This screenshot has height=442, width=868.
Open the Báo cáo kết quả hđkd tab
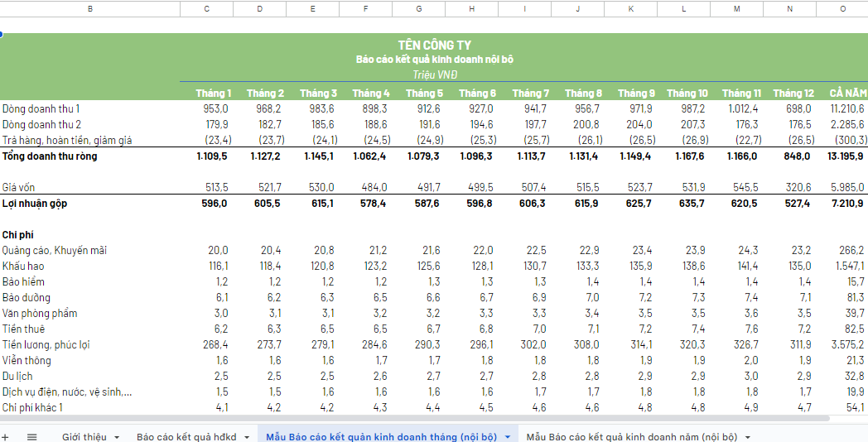coord(186,436)
